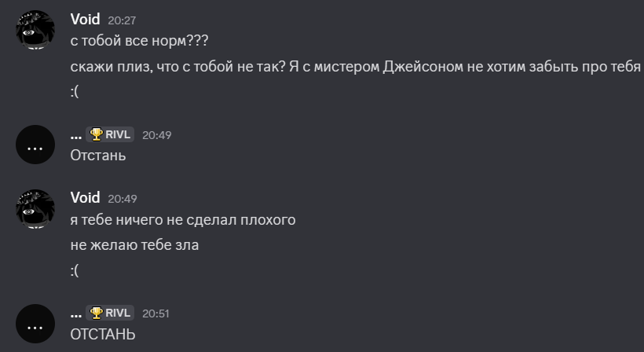
Task: Open Void's profile from the 20:49 username
Action: (x=85, y=198)
